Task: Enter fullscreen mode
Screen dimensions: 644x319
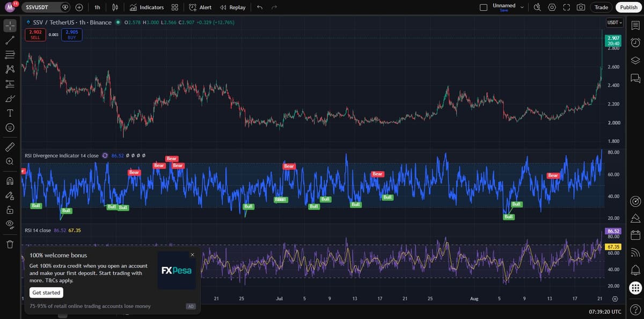Action: click(x=566, y=8)
